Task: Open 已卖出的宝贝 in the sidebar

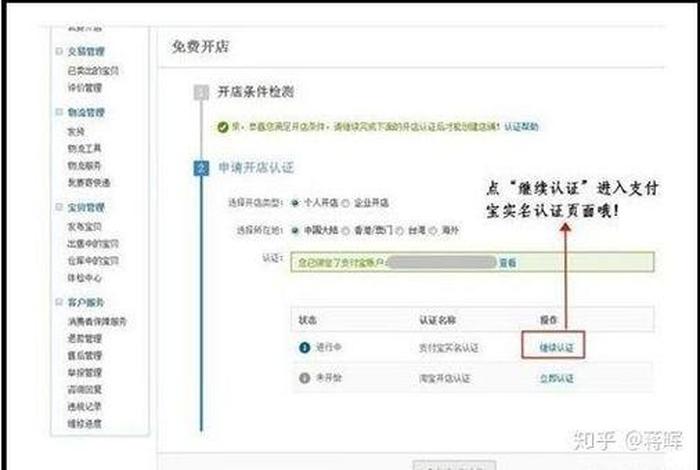Action: [x=93, y=71]
